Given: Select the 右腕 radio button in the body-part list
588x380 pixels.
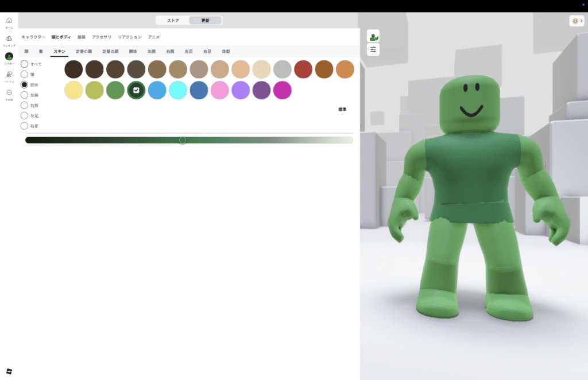Looking at the screenshot, I should [24, 105].
